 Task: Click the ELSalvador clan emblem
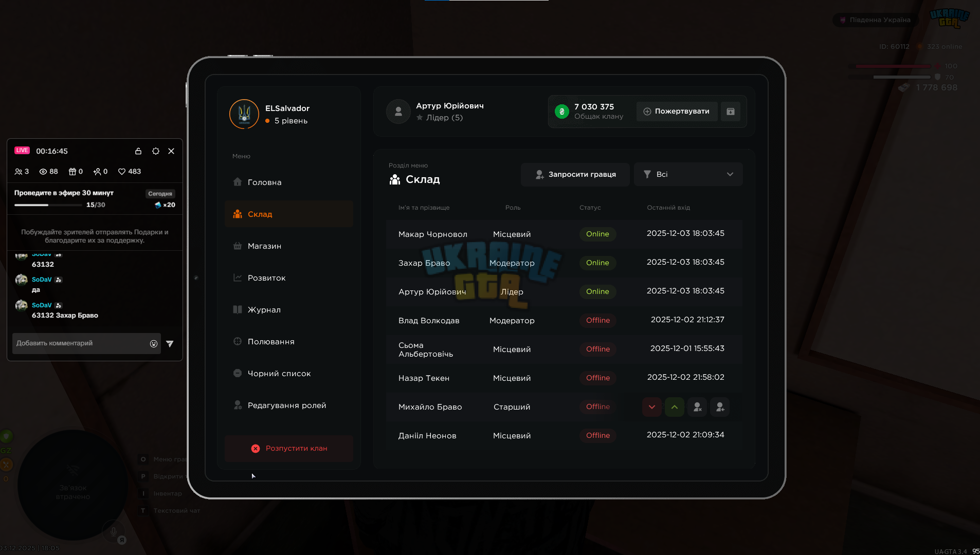coord(244,114)
